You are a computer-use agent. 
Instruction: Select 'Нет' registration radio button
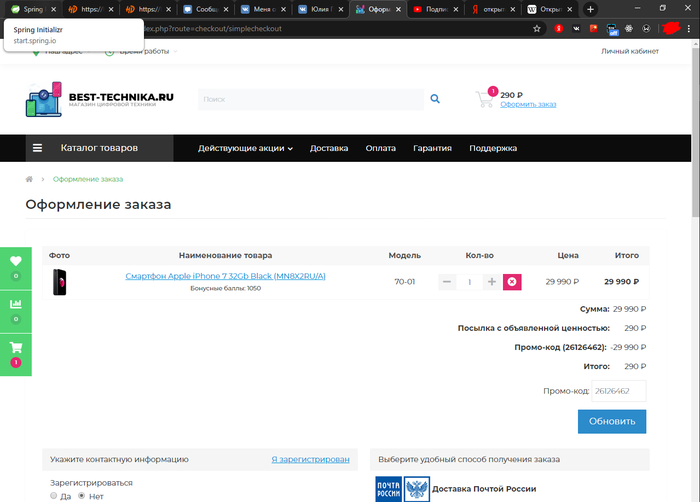point(82,495)
